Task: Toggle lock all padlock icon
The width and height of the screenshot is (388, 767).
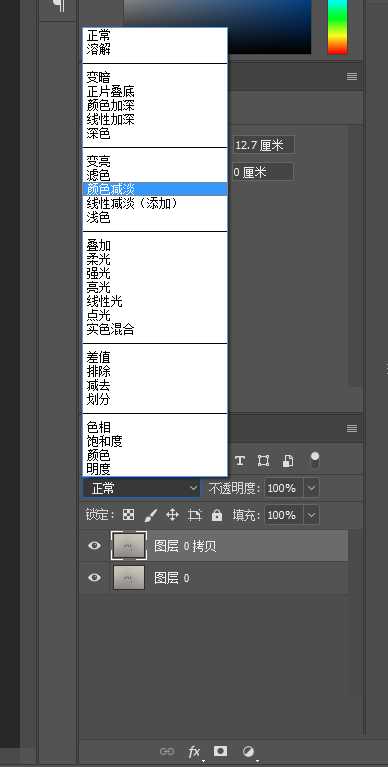Action: pyautogui.click(x=217, y=515)
